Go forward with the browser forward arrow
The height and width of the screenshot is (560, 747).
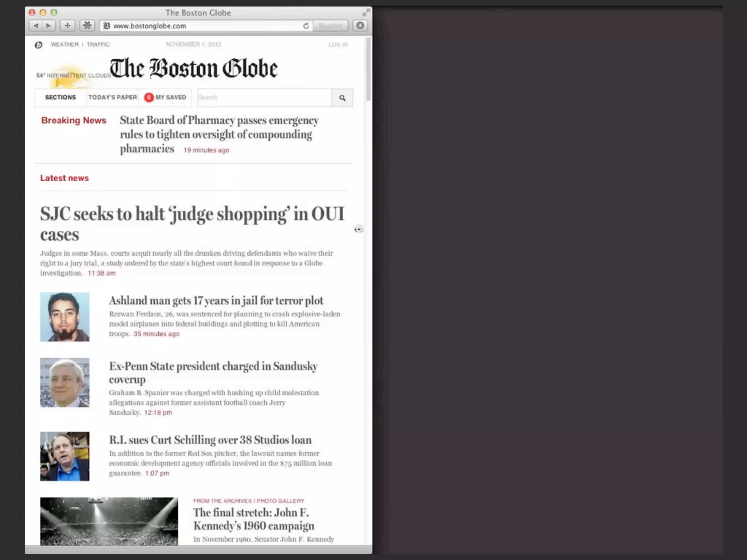pyautogui.click(x=49, y=26)
